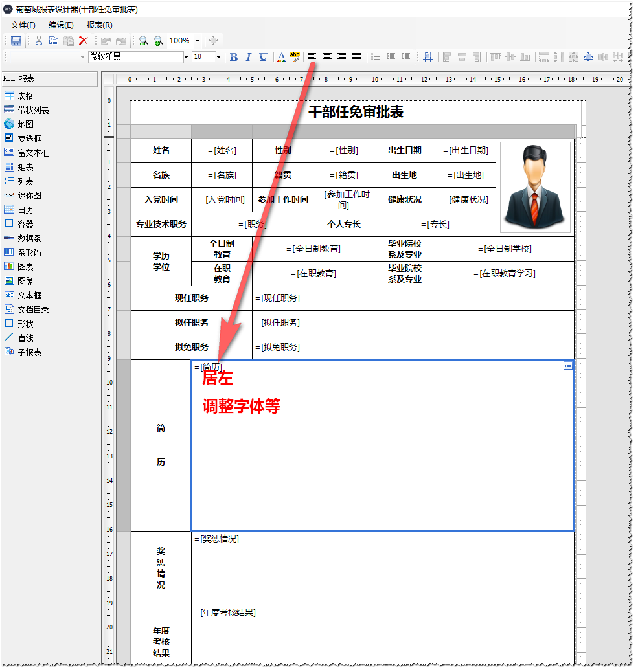Click the fit-to-page arrows icon
The height and width of the screenshot is (672, 638).
pos(214,41)
